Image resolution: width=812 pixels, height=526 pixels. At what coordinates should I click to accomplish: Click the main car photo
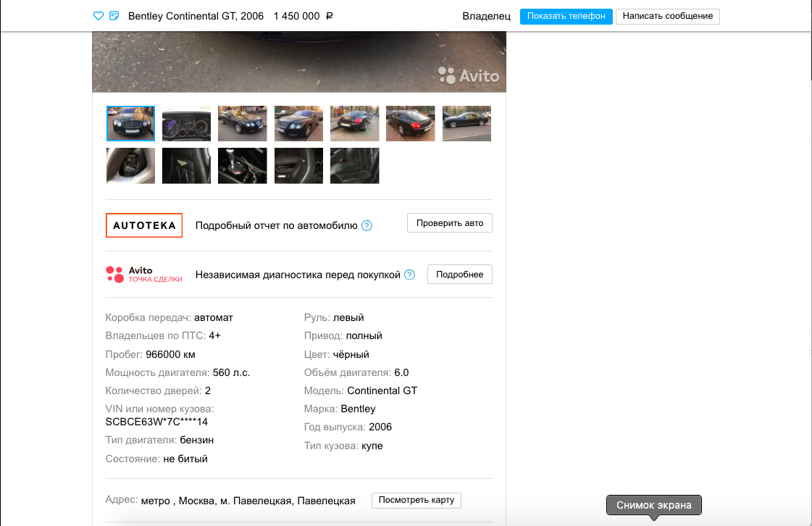[299, 62]
